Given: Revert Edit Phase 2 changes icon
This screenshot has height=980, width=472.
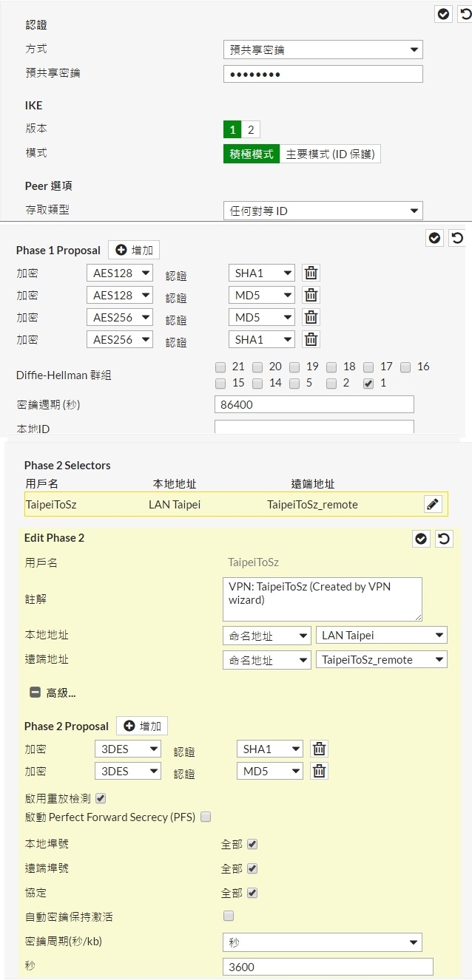Looking at the screenshot, I should [x=444, y=539].
